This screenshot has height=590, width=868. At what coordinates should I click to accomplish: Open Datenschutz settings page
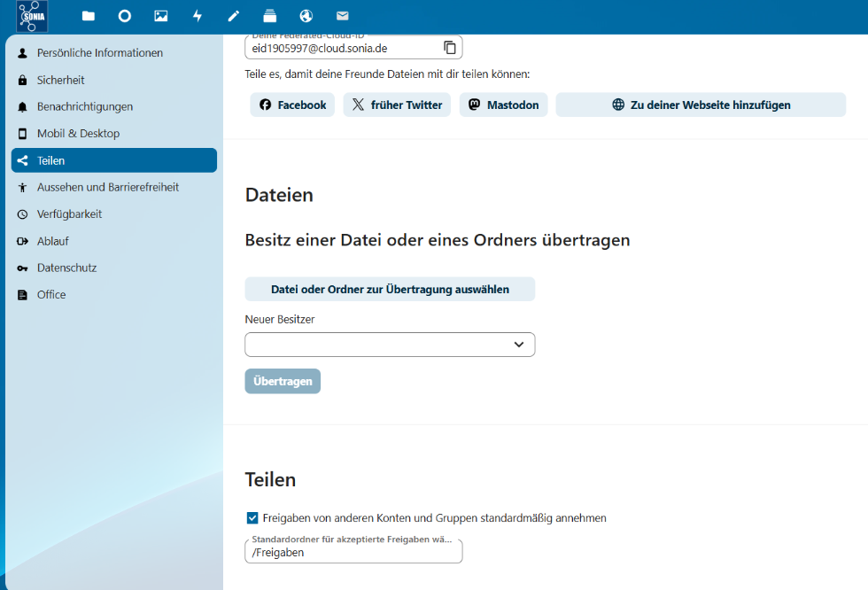66,268
